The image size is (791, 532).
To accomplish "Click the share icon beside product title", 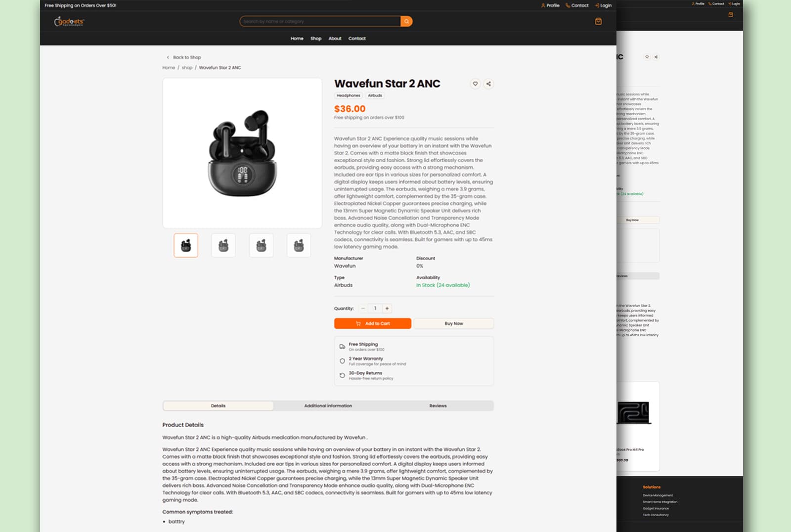I will point(488,84).
